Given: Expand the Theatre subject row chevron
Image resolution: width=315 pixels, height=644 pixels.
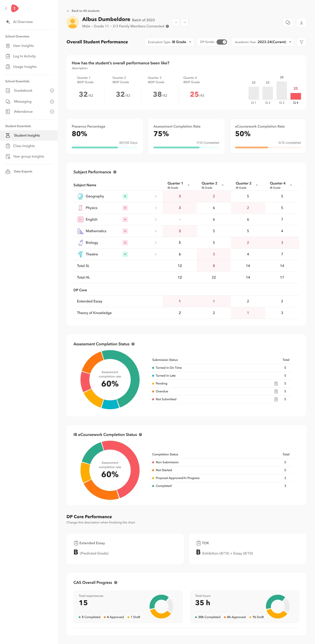Looking at the screenshot, I should point(156,254).
